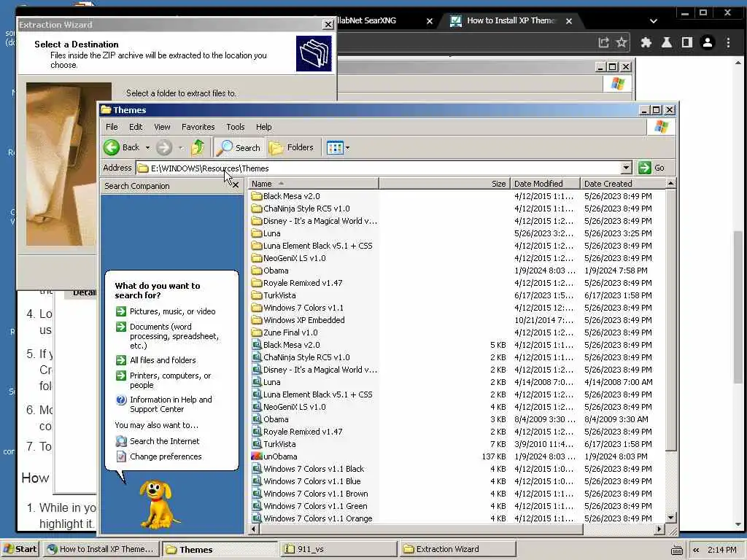Image resolution: width=747 pixels, height=560 pixels.
Task: Open Forward button history dropdown arrow
Action: coord(181,147)
